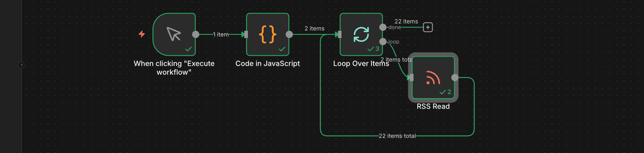This screenshot has height=153, width=644.
Task: Click the "2 items" connection label
Action: coord(314,28)
